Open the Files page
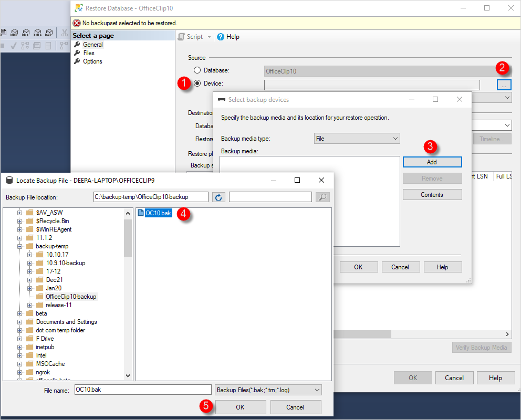This screenshot has width=521, height=420. pos(89,53)
